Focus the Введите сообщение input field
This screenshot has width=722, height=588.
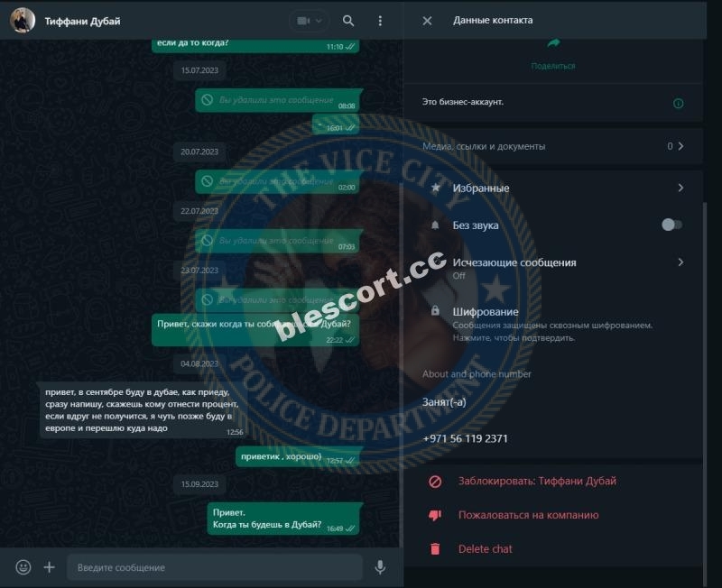tap(215, 567)
